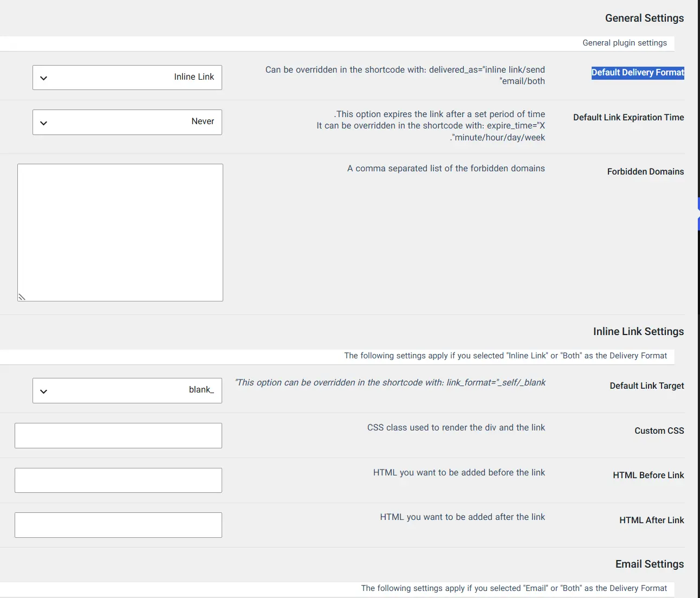This screenshot has height=598, width=700.
Task: Click inside the Forbidden Domains textarea
Action: pyautogui.click(x=120, y=233)
